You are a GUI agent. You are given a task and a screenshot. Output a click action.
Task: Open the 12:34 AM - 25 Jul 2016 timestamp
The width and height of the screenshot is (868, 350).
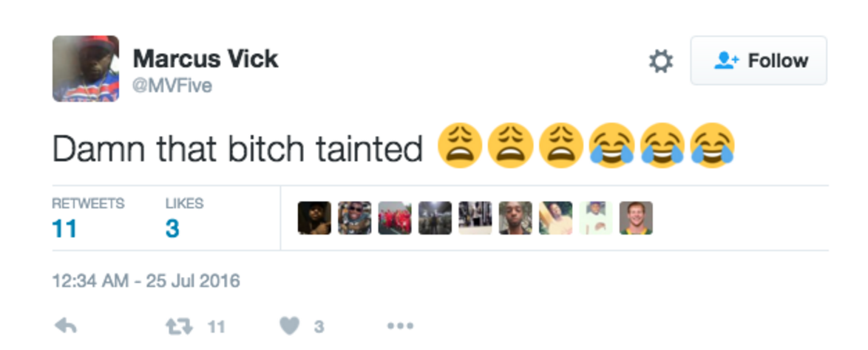[146, 281]
